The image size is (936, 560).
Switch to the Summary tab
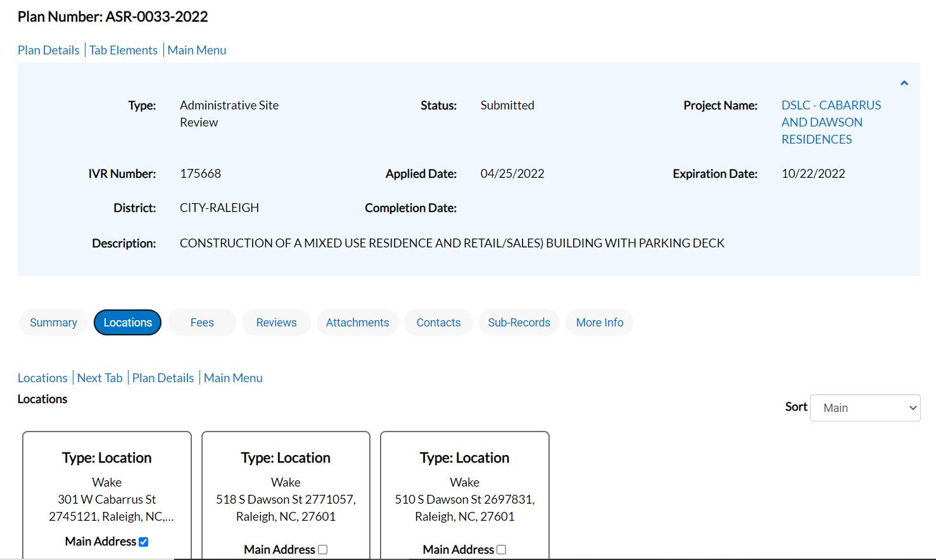[53, 323]
